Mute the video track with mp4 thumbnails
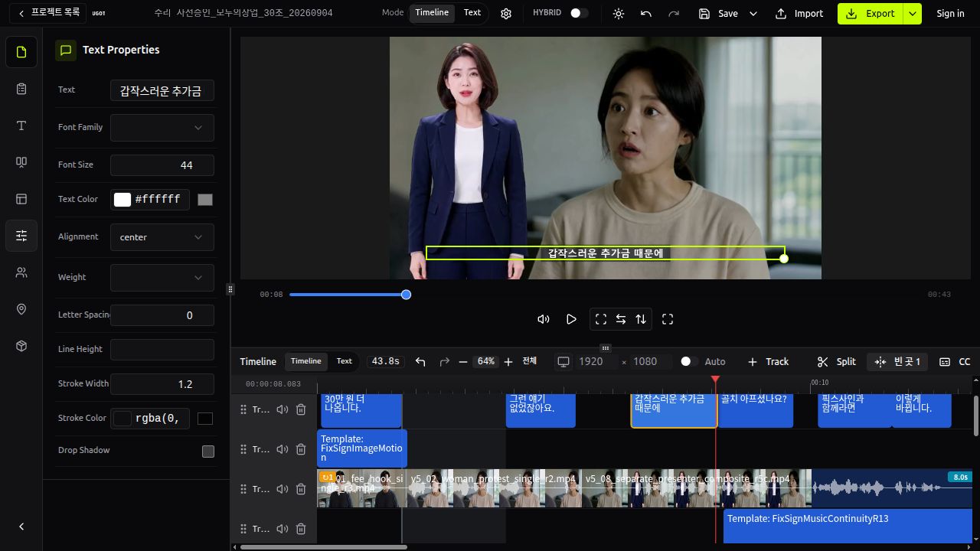The height and width of the screenshot is (551, 980). point(283,489)
